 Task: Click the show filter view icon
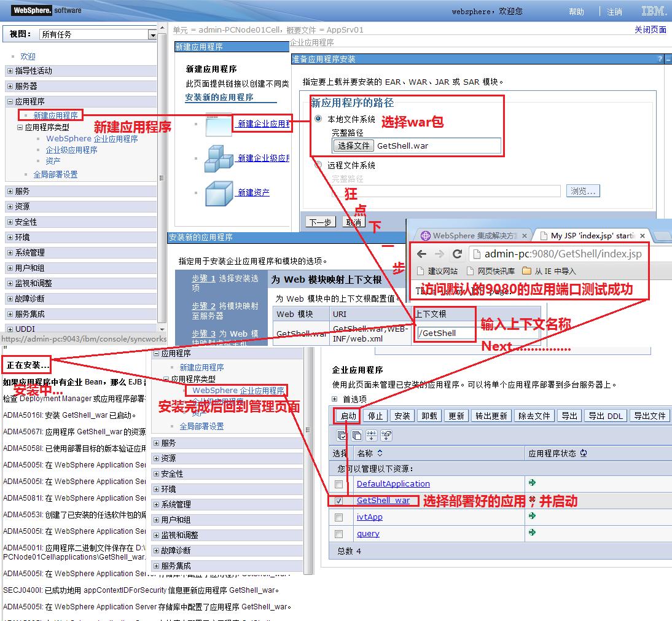coord(371,435)
